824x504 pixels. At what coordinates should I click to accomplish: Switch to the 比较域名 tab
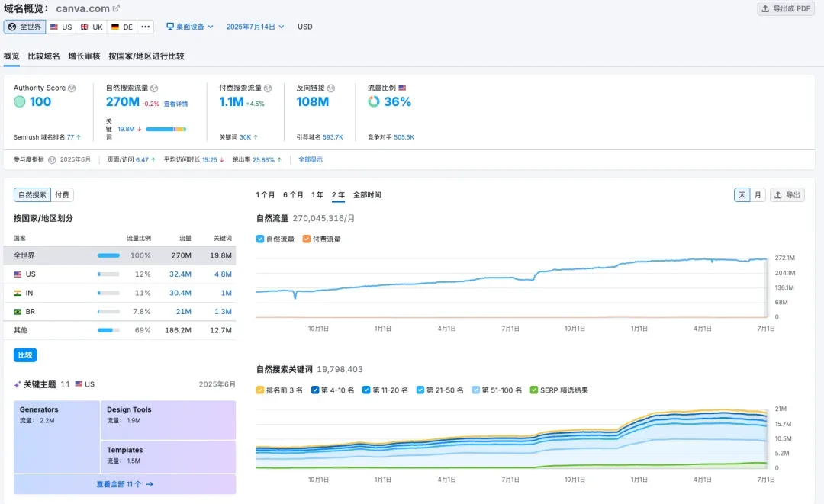tap(43, 56)
